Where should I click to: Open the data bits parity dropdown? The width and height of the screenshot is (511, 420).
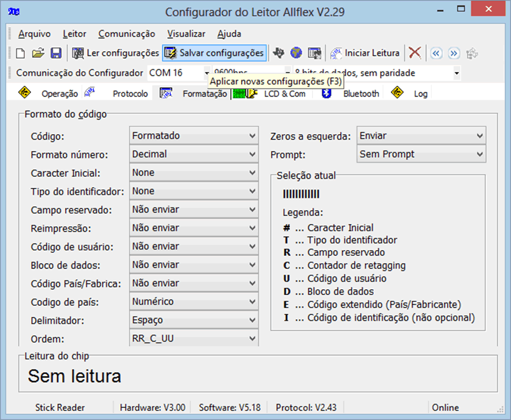[x=457, y=73]
